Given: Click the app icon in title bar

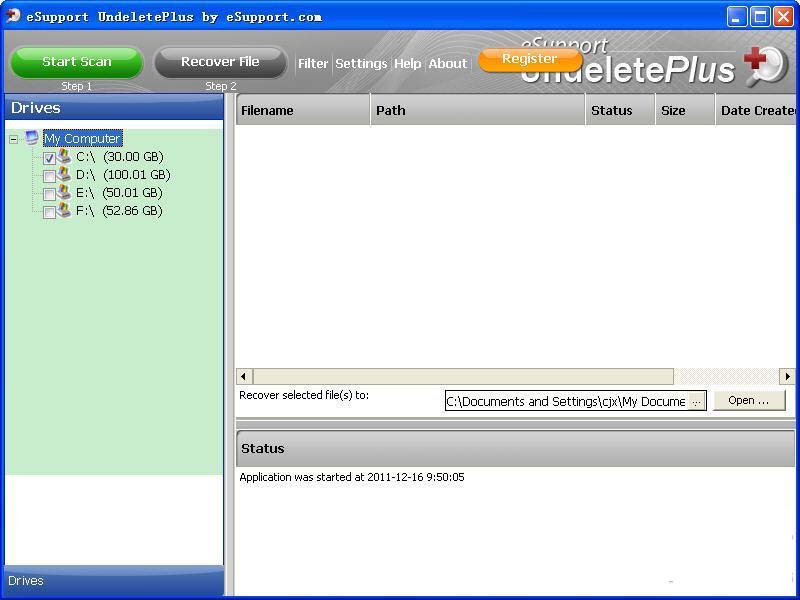Looking at the screenshot, I should pos(13,16).
